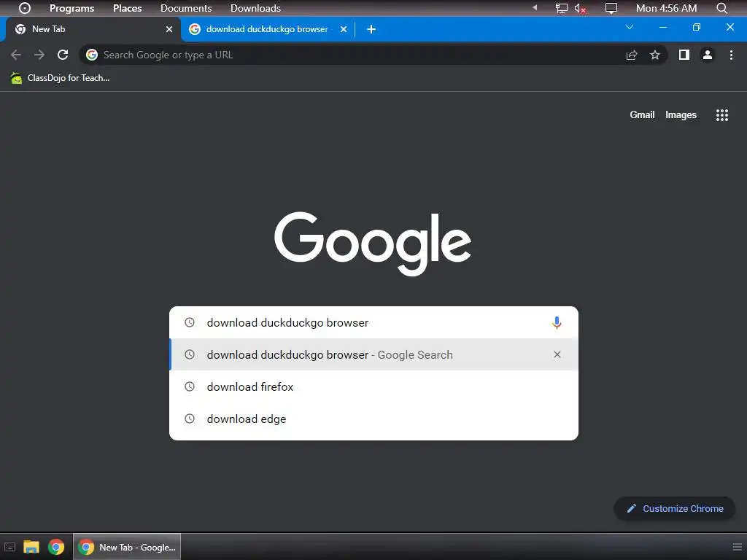Open the Chrome three-dot menu
Screen dimensions: 747x560
pyautogui.click(x=731, y=55)
